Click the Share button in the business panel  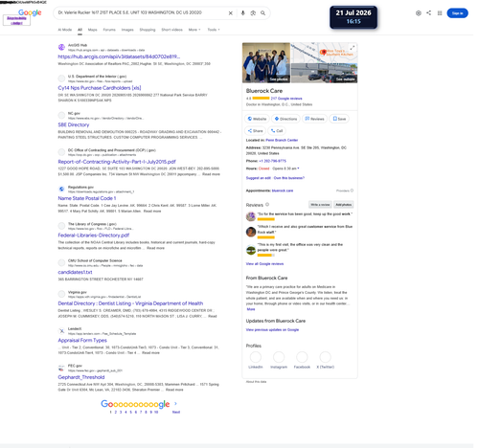256,131
